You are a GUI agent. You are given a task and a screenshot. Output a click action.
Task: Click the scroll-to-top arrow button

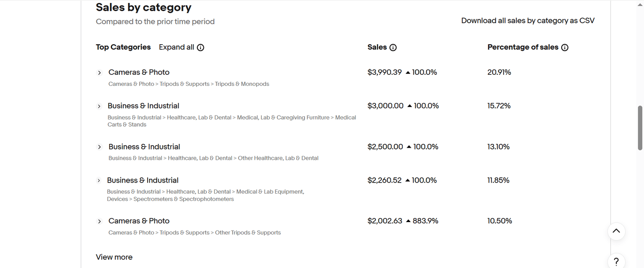(x=616, y=231)
